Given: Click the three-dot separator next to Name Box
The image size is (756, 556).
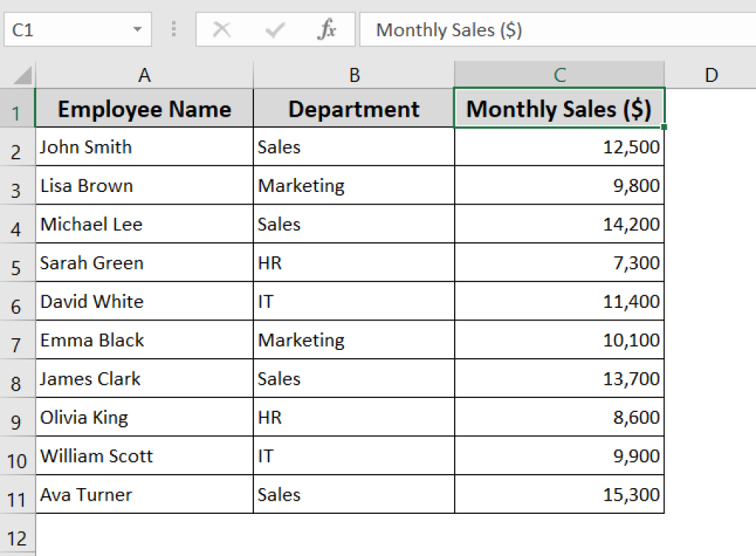Looking at the screenshot, I should click(173, 30).
